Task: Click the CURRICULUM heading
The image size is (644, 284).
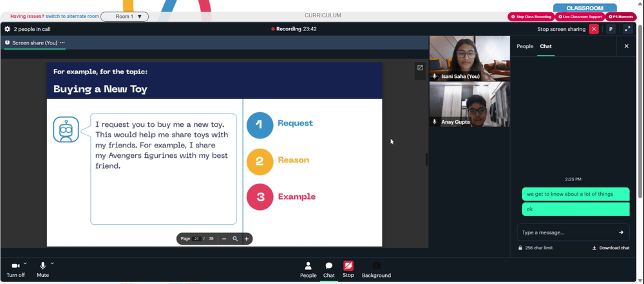Action: click(x=323, y=15)
